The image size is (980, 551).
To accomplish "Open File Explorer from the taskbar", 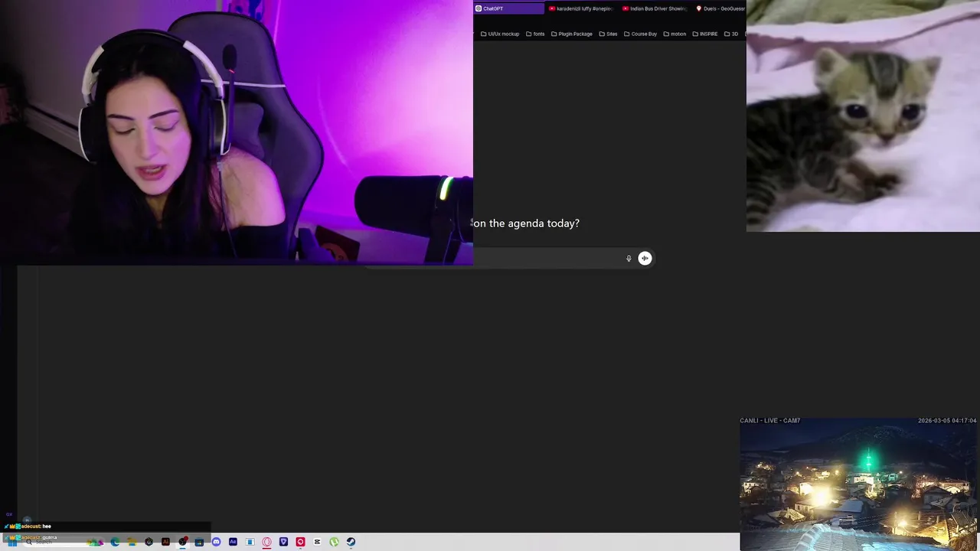I will (132, 542).
